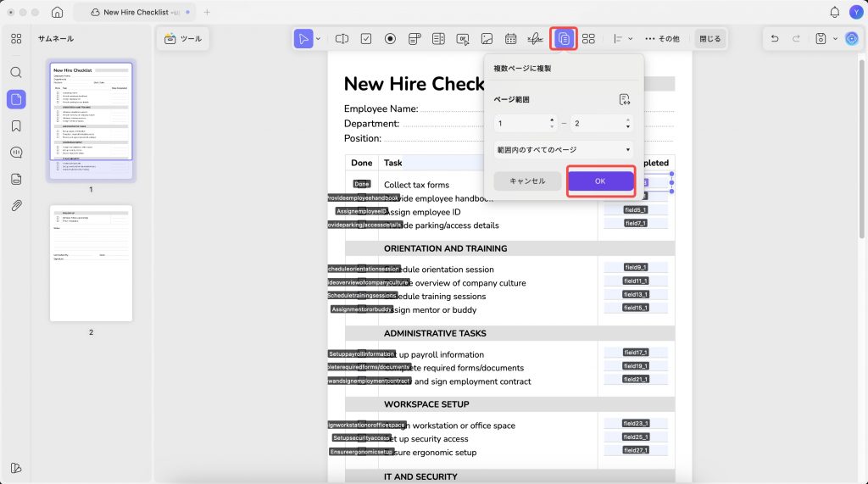This screenshot has height=484, width=868.
Task: Open the ツール tools menu
Action: [x=183, y=39]
